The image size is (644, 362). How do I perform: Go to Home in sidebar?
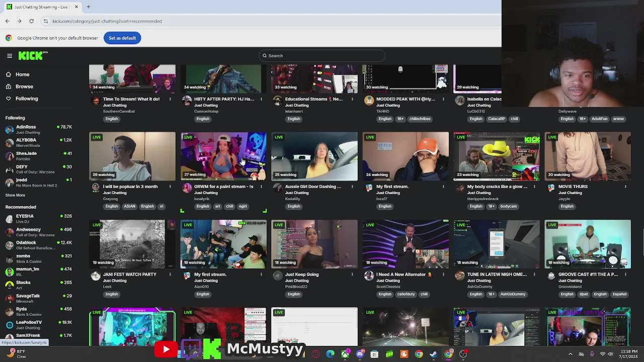[22, 74]
